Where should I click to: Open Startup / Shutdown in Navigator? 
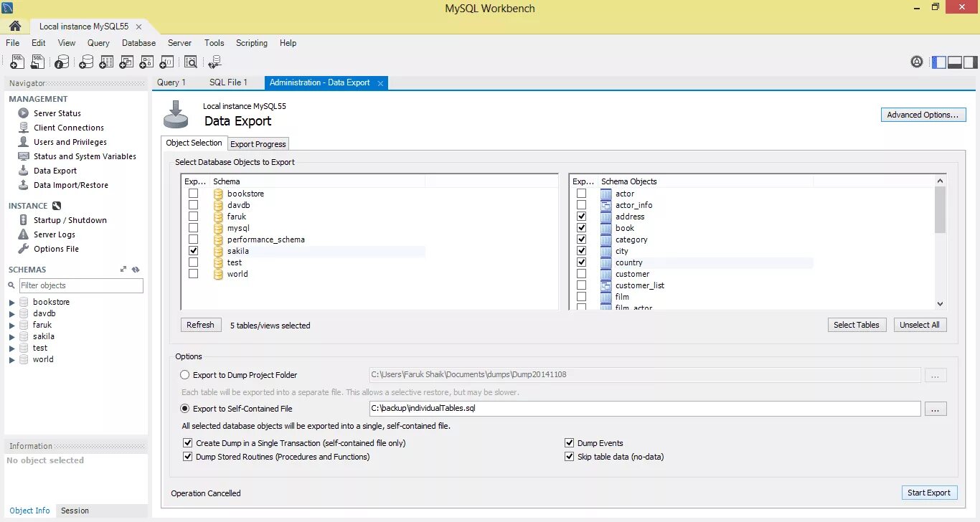pos(70,220)
